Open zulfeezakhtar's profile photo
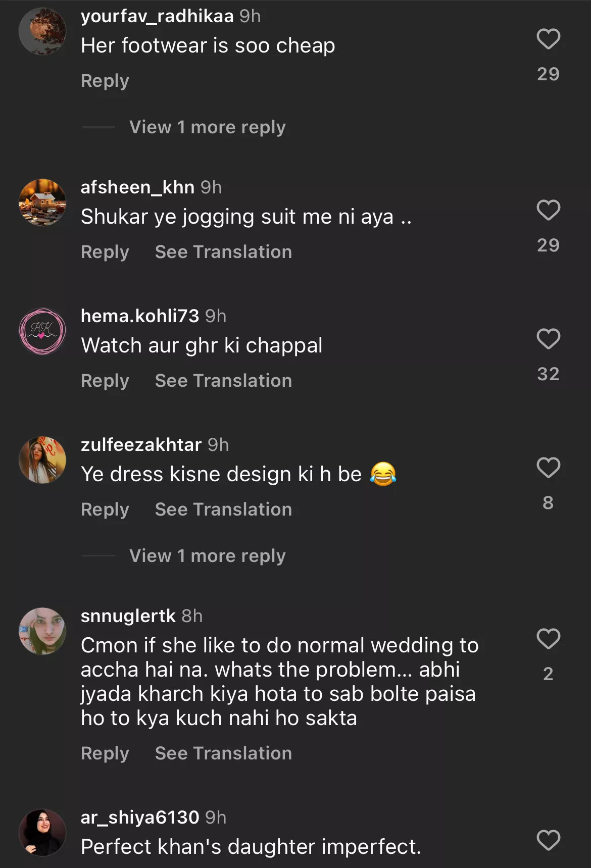The width and height of the screenshot is (591, 868). point(42,460)
